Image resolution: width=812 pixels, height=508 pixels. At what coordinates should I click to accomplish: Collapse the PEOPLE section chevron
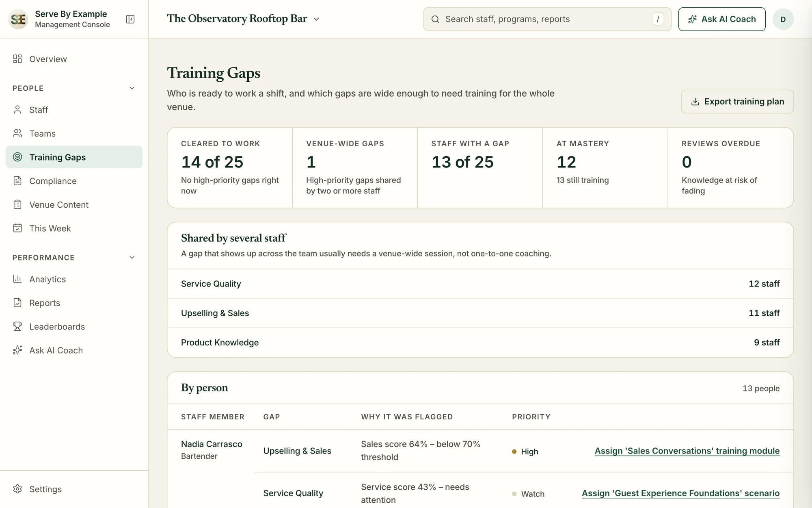(132, 88)
